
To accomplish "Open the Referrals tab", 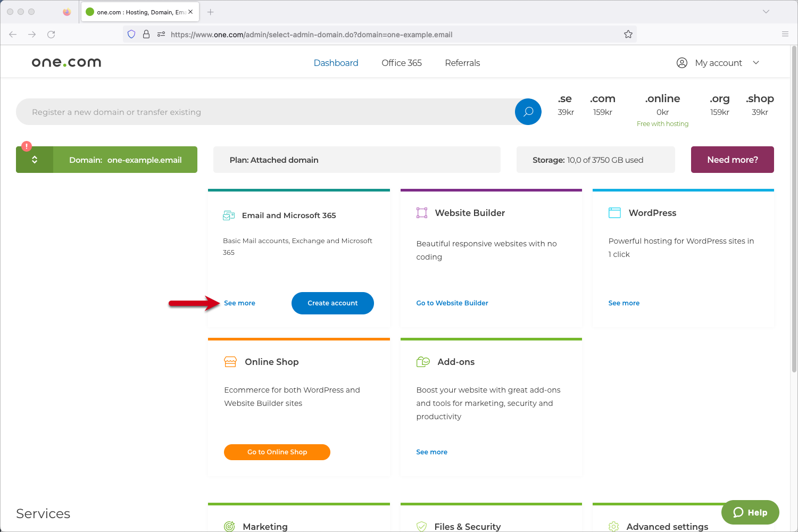I will coord(462,63).
